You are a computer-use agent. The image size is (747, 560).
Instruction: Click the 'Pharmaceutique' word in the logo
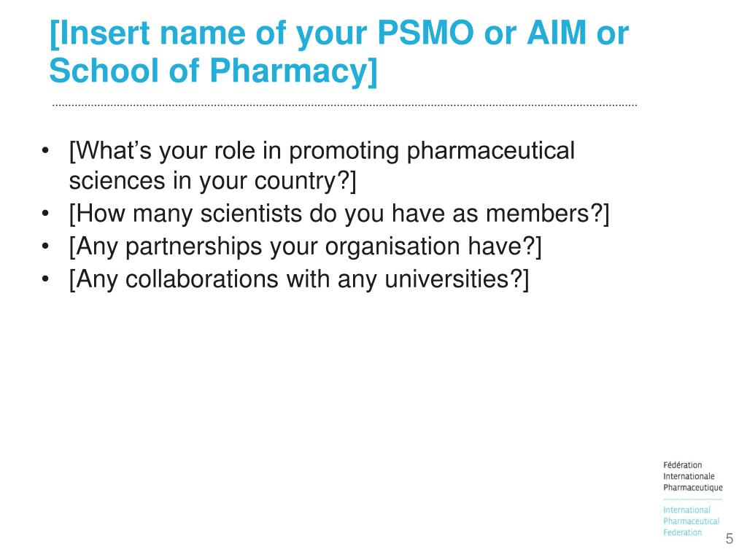693,488
